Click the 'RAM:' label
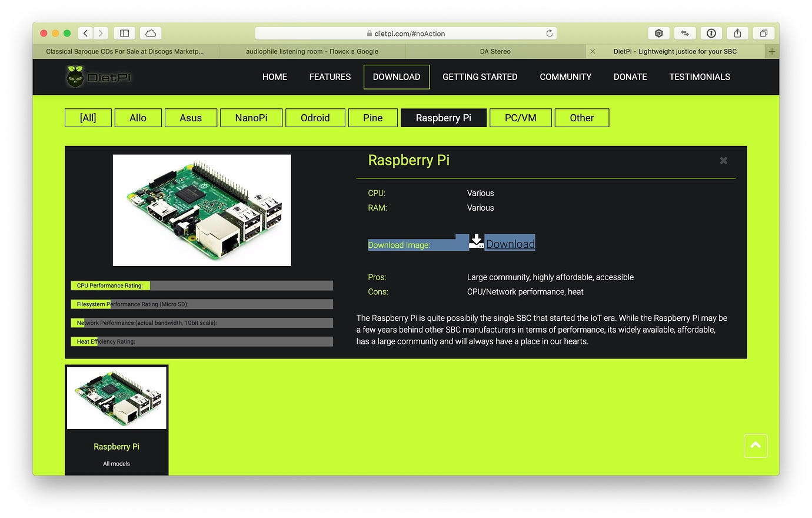Screen dimensions: 812x518 [377, 208]
